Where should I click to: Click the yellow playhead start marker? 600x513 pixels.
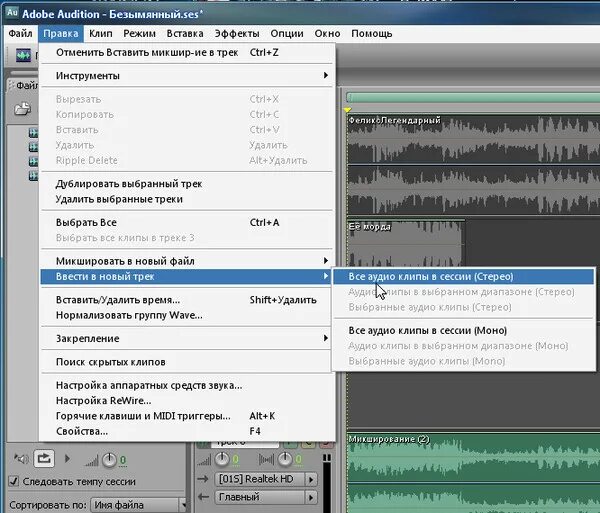point(347,110)
